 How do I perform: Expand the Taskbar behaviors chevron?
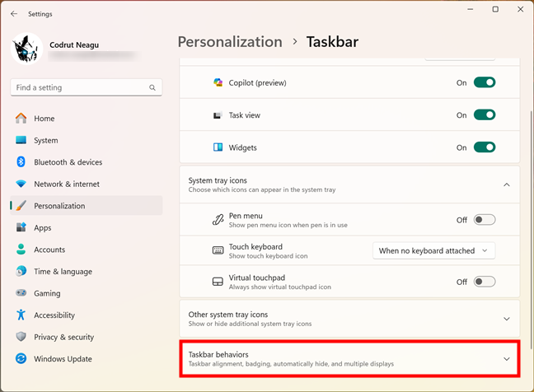[507, 359]
